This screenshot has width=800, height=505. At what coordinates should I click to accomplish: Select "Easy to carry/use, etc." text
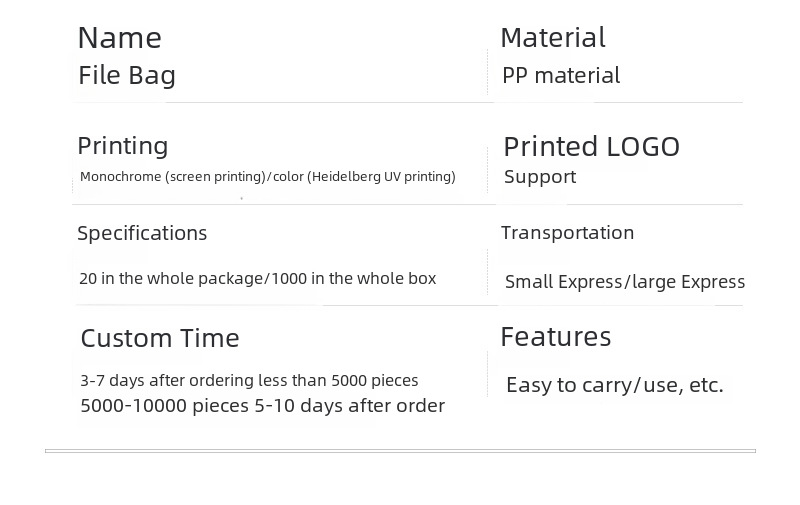pyautogui.click(x=614, y=385)
